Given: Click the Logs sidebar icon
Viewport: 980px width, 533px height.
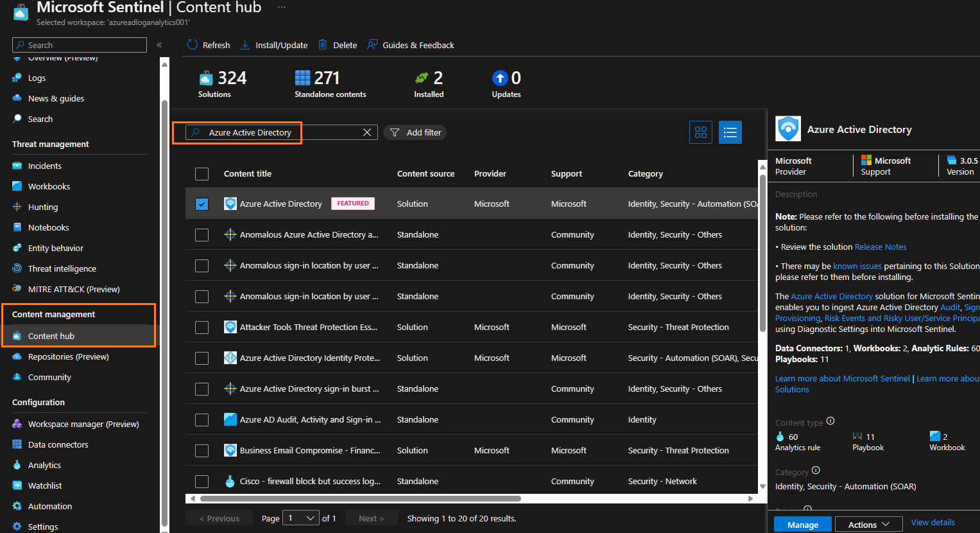Looking at the screenshot, I should point(17,78).
